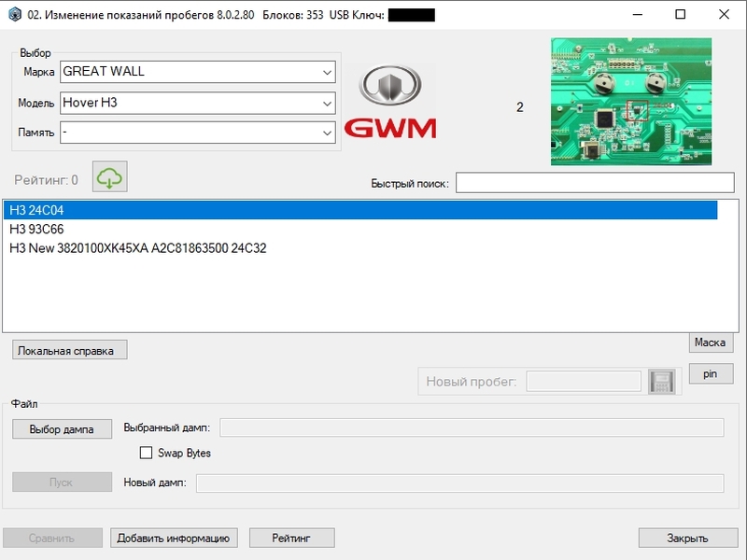Click the Локальная справка button
Screen dimensions: 747x560
(69, 350)
